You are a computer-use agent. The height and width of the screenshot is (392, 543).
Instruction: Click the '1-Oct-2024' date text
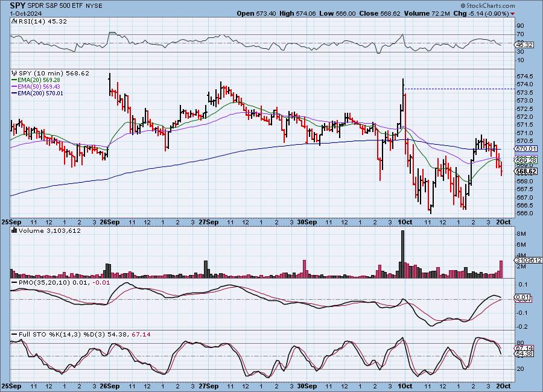[26, 13]
